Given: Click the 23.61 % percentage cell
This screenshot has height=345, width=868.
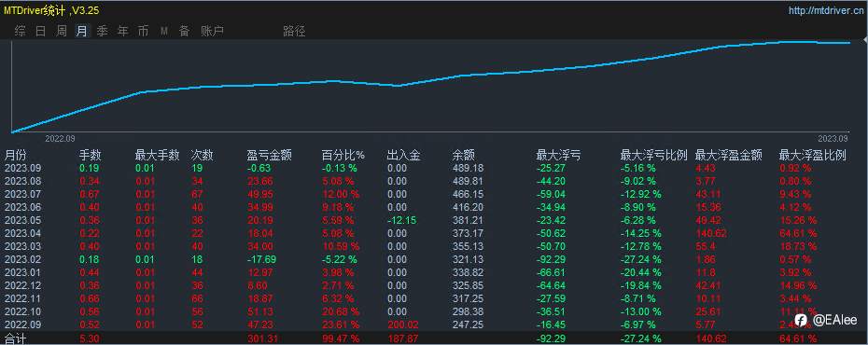Looking at the screenshot, I should [x=341, y=324].
